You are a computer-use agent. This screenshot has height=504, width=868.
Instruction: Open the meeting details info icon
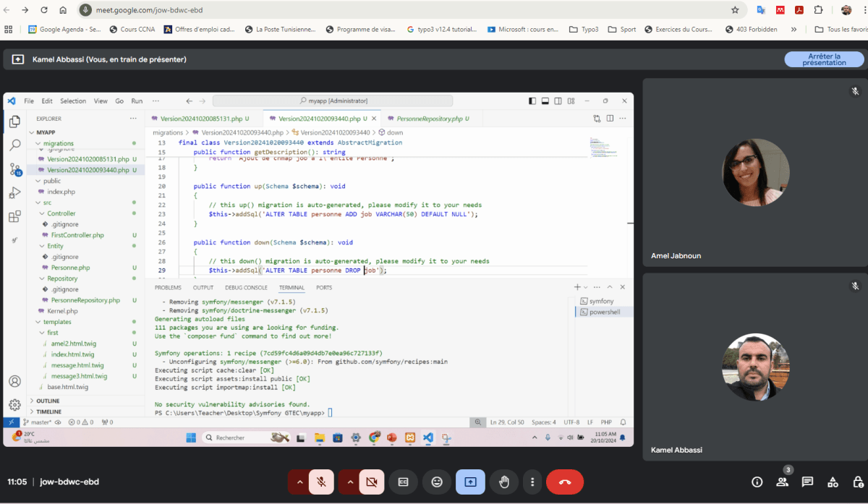pos(757,482)
